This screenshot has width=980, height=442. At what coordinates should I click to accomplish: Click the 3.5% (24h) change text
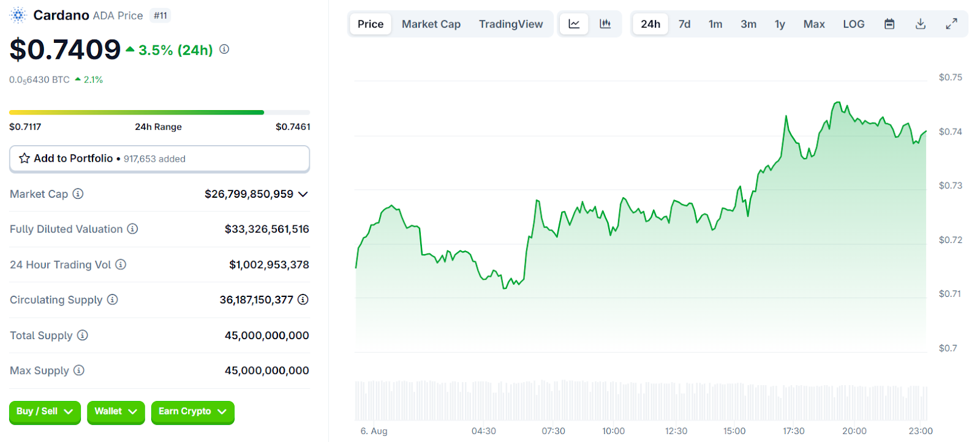(x=176, y=50)
